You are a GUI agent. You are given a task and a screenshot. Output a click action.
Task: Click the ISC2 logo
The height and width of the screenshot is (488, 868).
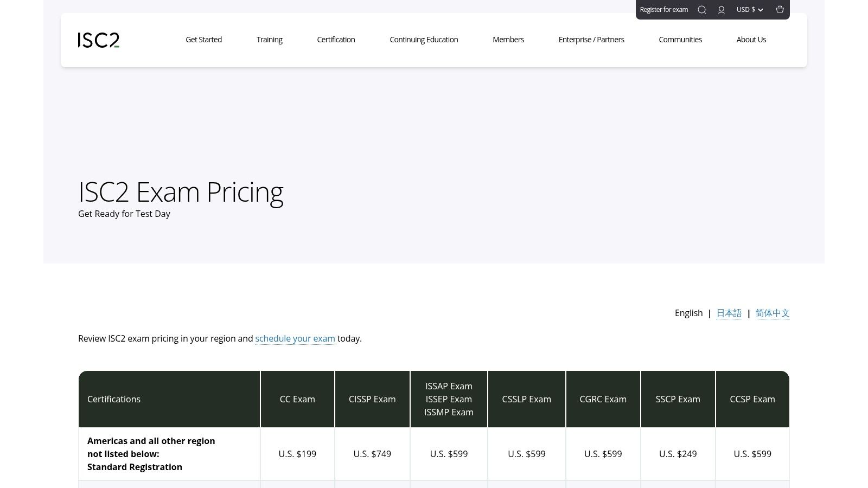point(98,40)
